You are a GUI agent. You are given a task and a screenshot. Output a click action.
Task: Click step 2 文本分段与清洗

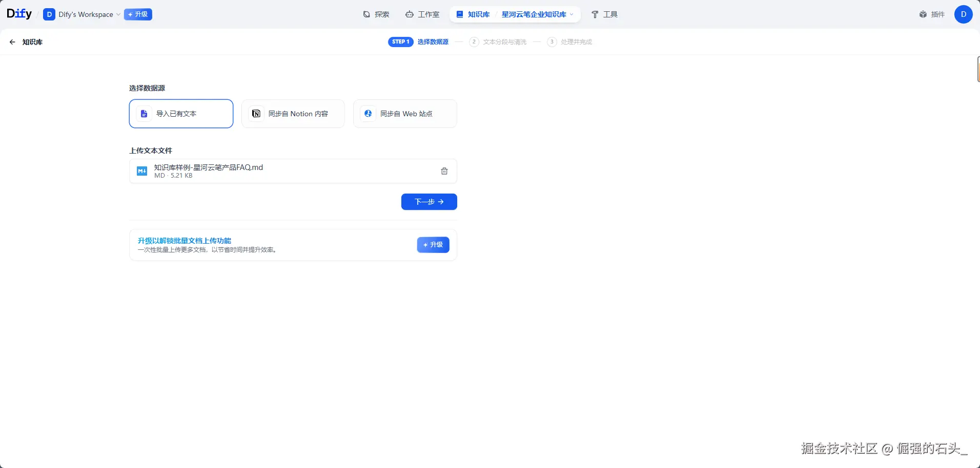tap(498, 42)
